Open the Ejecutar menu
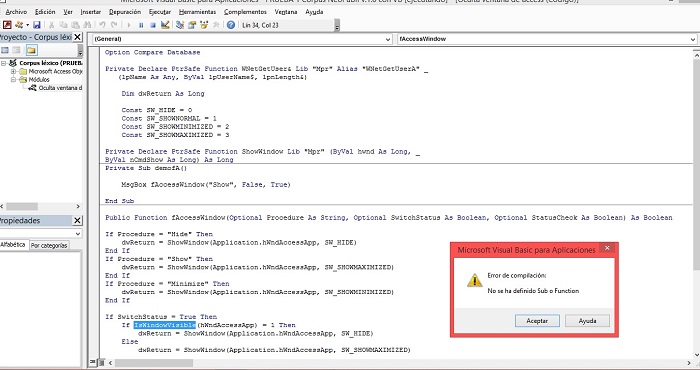This screenshot has height=370, width=700. coord(160,12)
